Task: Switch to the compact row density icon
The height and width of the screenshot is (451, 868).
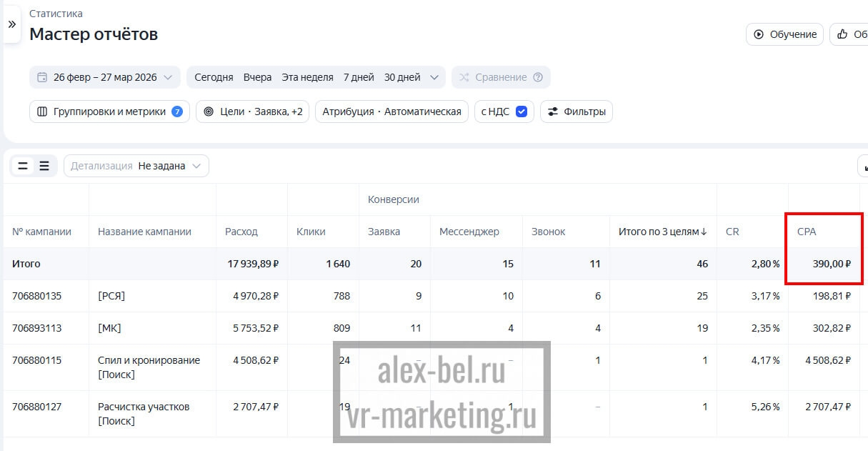Action: (x=23, y=166)
